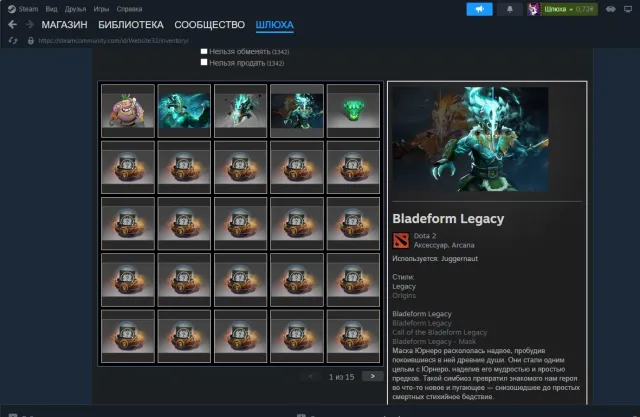Go forward with the right arrow
This screenshot has height=417, width=640.
[30, 24]
